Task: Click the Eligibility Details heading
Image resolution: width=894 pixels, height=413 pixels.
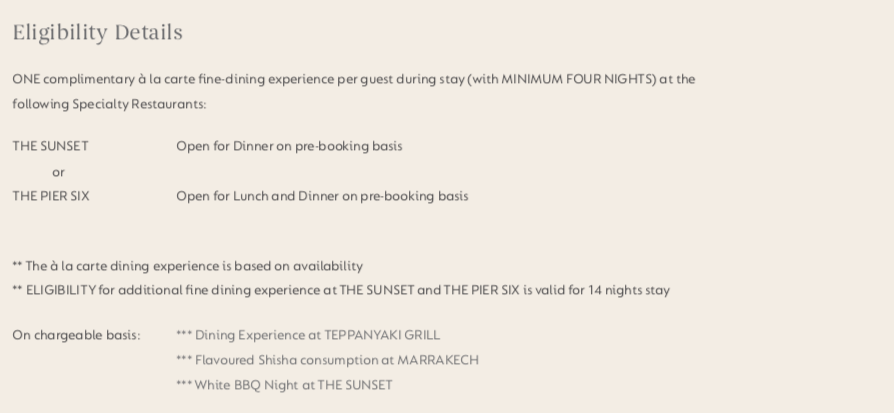Action: [x=97, y=33]
